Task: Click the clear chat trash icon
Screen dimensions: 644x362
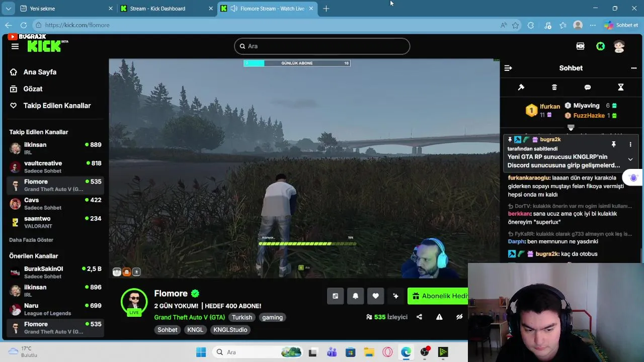Action: pyautogui.click(x=554, y=87)
